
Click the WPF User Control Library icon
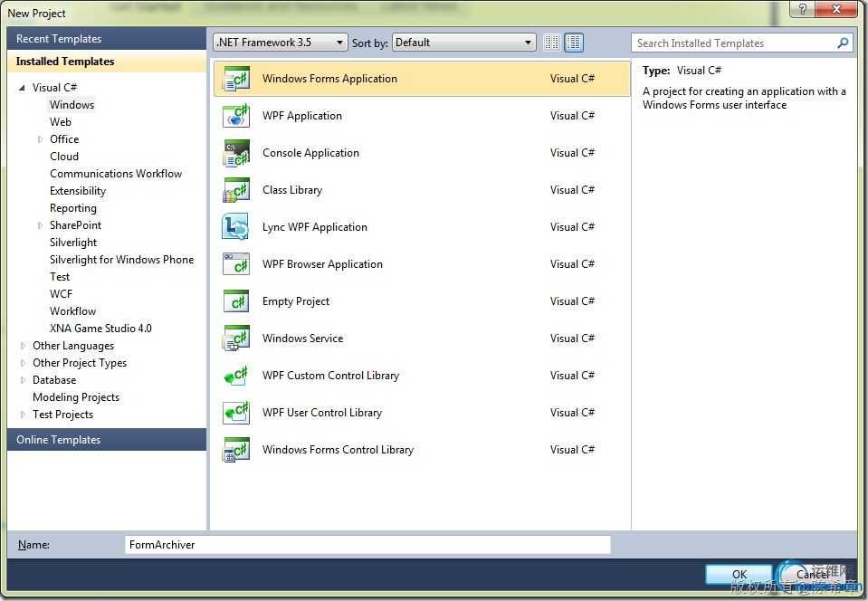pyautogui.click(x=236, y=413)
